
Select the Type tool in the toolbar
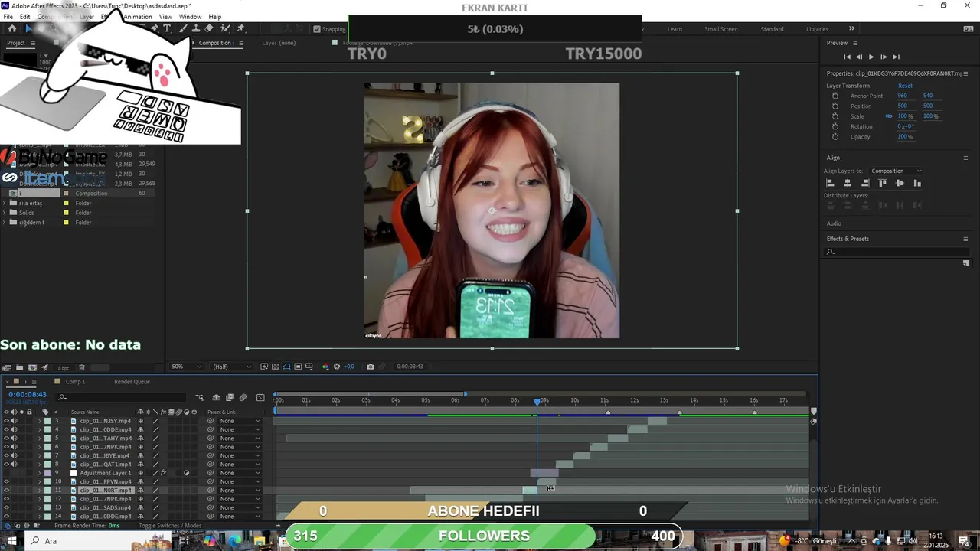[167, 28]
